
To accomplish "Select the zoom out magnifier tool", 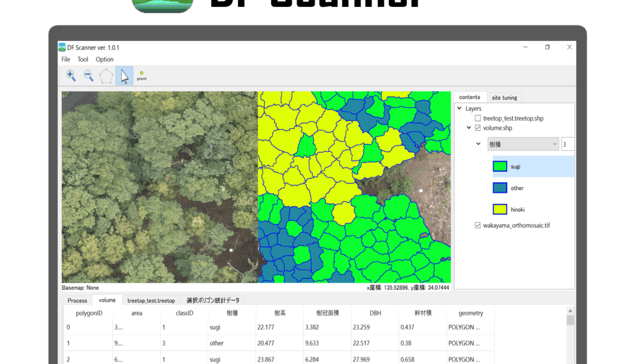I will pyautogui.click(x=88, y=76).
